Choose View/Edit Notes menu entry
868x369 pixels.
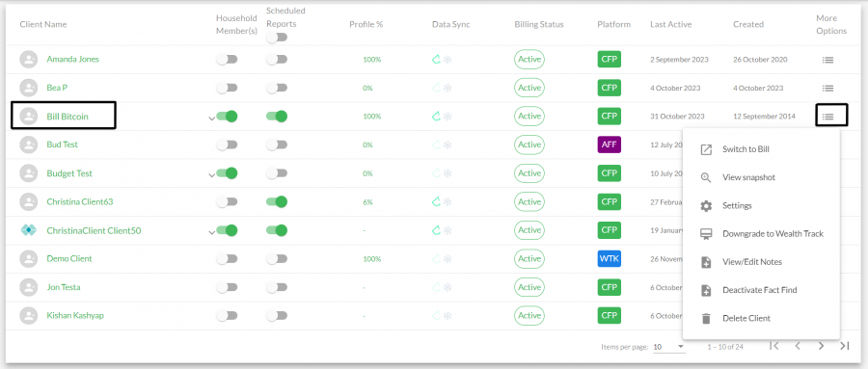(761, 262)
